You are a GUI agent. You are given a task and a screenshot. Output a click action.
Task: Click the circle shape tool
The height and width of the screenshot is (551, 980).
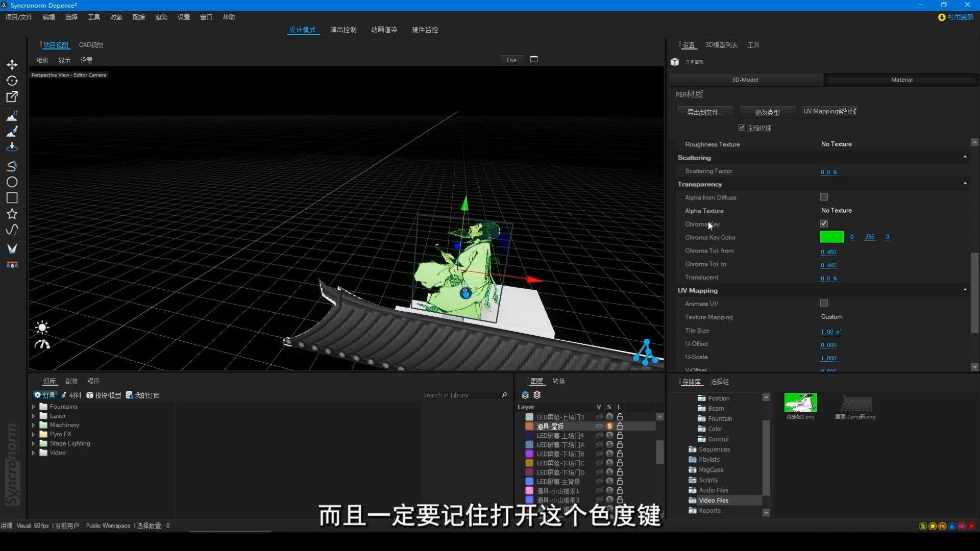(12, 182)
